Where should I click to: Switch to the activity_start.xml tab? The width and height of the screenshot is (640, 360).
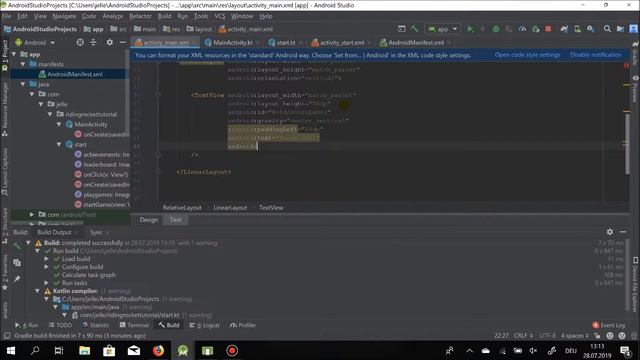[x=341, y=42]
